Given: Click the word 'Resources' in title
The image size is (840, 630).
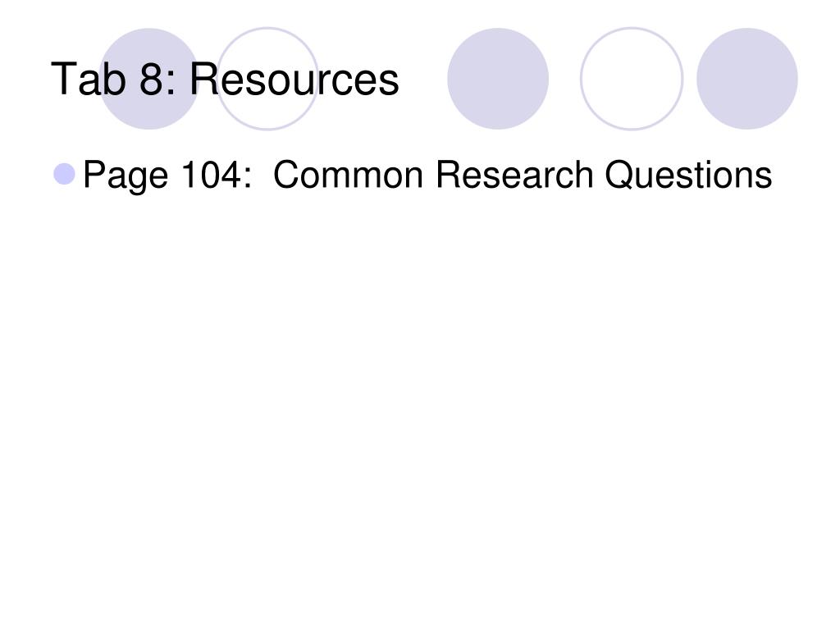Looking at the screenshot, I should 294,79.
